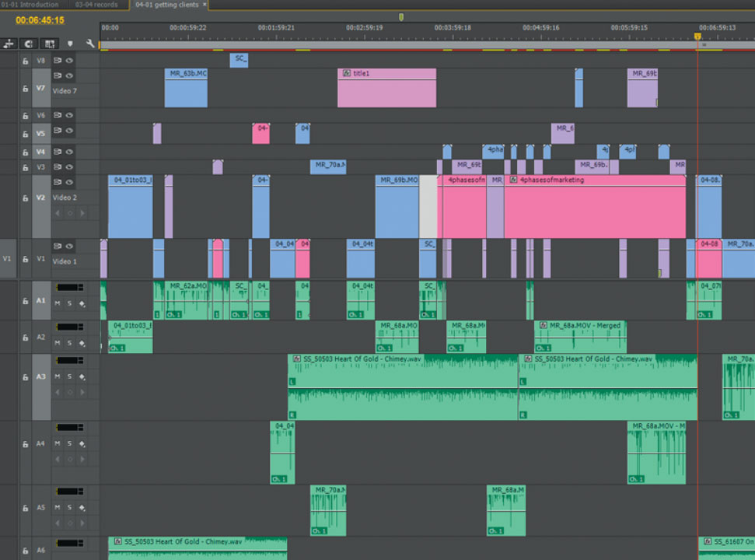The image size is (755, 560).
Task: Toggle visibility of Video 1 track
Action: (x=68, y=246)
